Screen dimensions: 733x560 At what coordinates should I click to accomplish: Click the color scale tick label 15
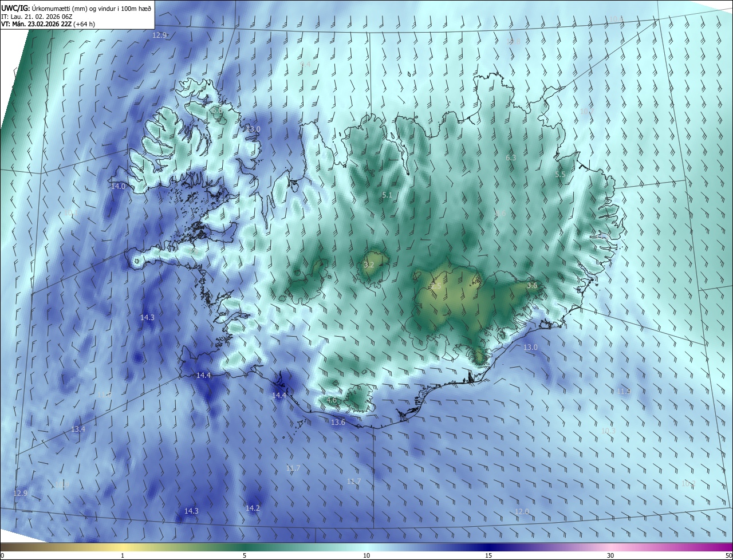(488, 555)
